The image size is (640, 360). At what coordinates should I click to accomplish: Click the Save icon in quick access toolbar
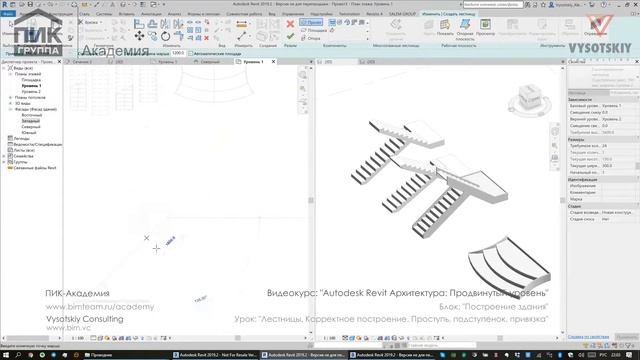pos(30,4)
